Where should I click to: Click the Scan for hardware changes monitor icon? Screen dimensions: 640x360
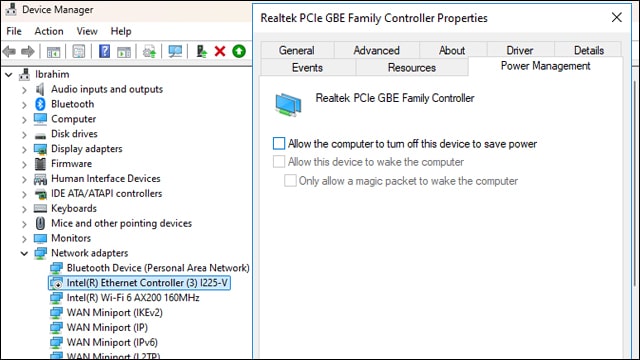coord(175,51)
